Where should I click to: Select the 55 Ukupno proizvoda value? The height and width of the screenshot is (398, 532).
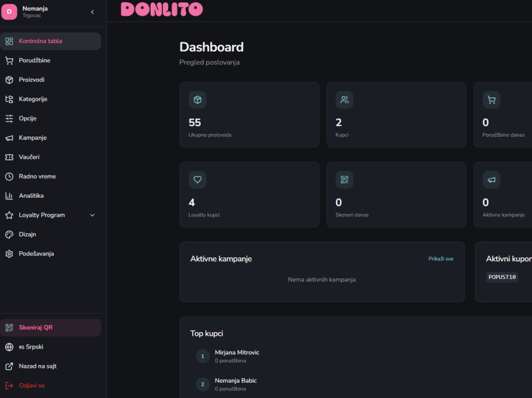click(195, 123)
